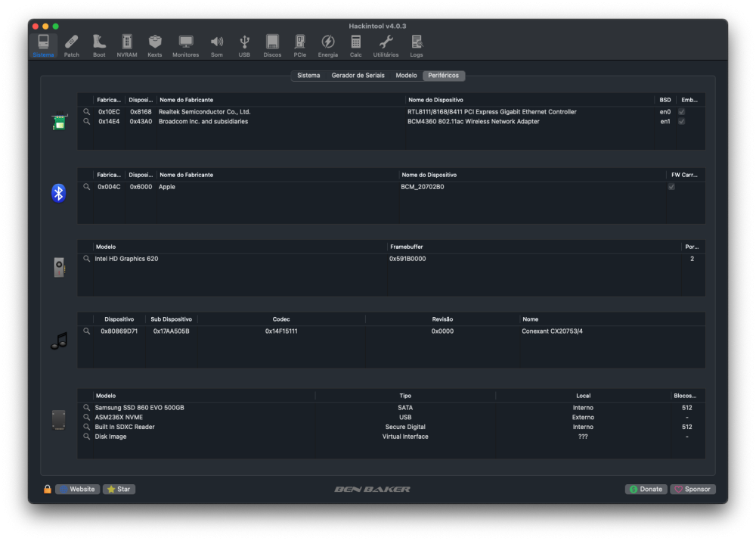Select audio device ID 0x80869D71
Screen dimensions: 756x541
pyautogui.click(x=119, y=331)
